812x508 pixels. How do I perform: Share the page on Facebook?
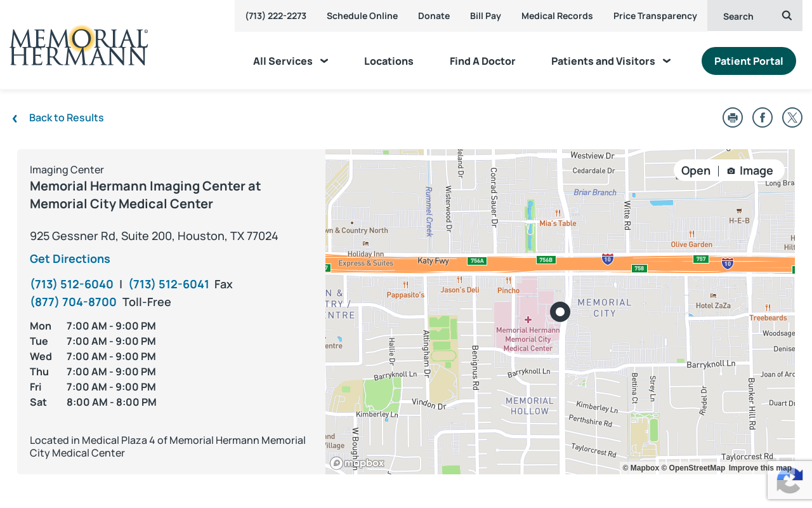tap(763, 117)
